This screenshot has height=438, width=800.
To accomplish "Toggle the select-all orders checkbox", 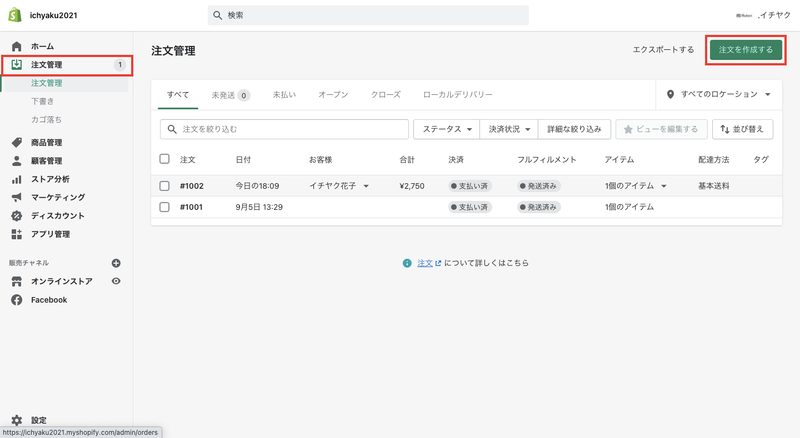I will point(164,159).
